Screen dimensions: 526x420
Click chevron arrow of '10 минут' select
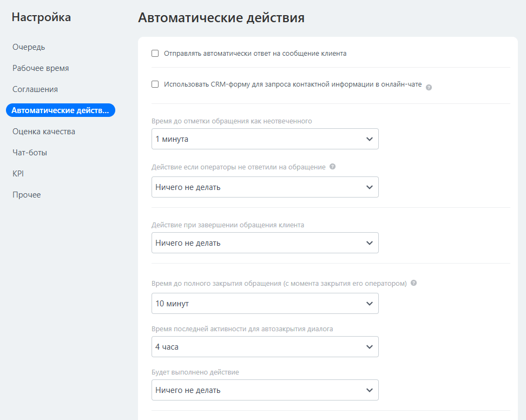pyautogui.click(x=370, y=304)
